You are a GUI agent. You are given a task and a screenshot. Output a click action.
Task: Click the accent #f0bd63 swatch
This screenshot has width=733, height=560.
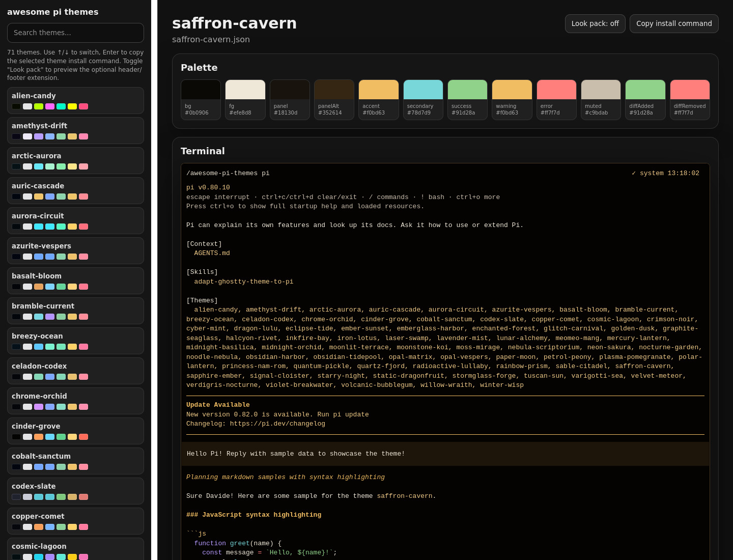point(379,100)
